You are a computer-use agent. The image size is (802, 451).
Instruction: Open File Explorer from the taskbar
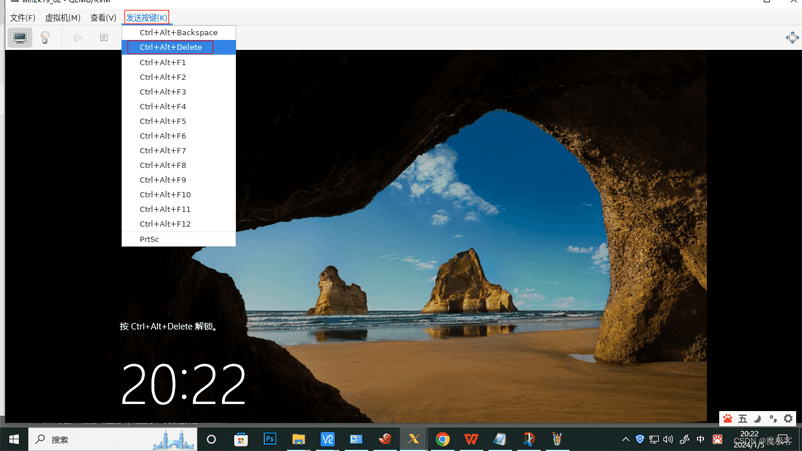click(298, 439)
